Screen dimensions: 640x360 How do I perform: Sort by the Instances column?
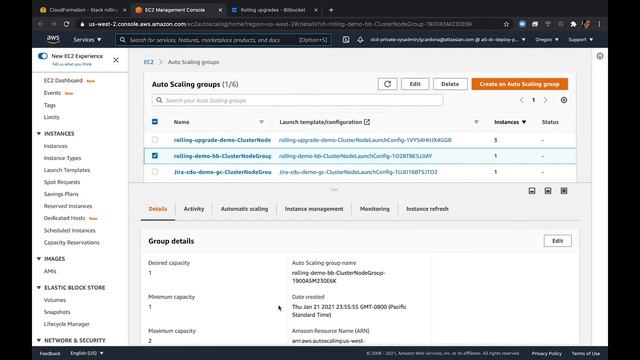tap(510, 122)
